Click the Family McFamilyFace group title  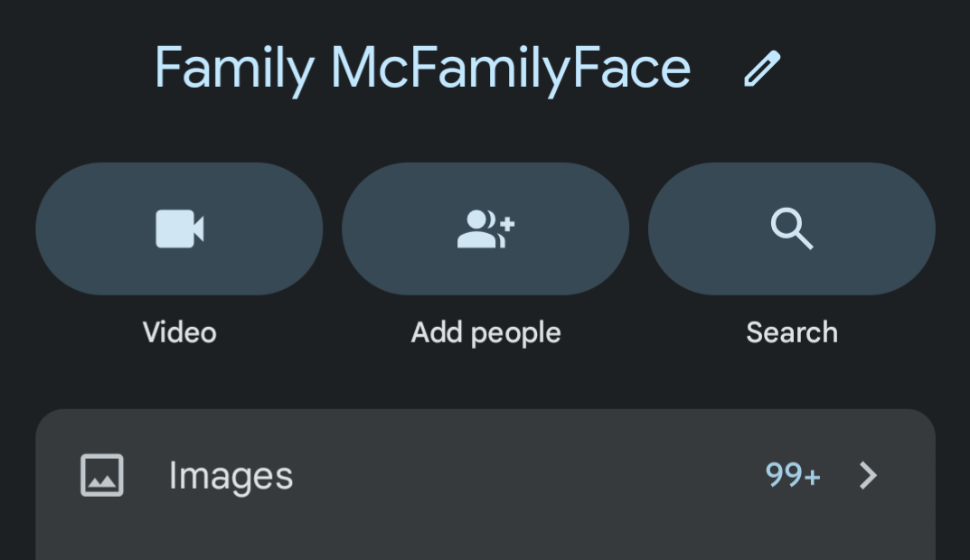click(x=422, y=69)
